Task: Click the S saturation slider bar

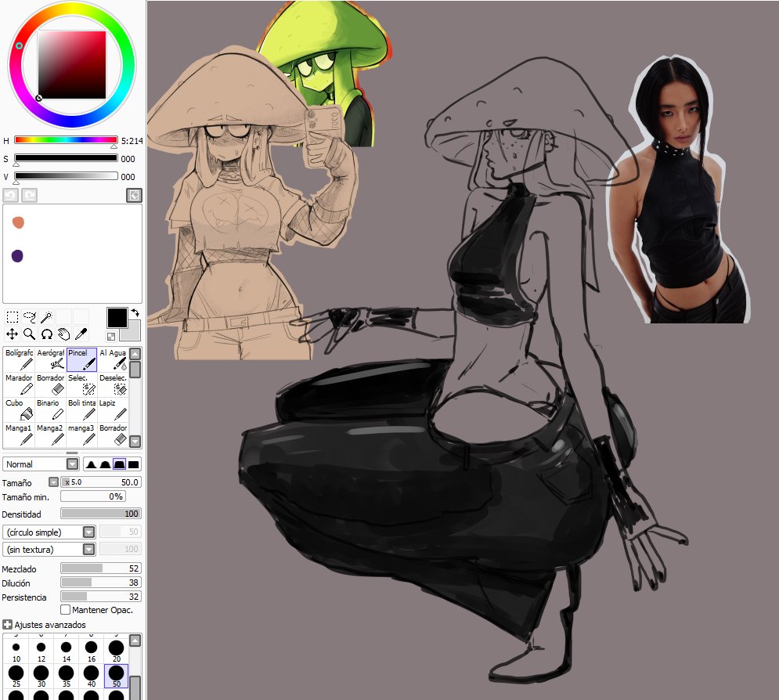Action: click(x=66, y=158)
